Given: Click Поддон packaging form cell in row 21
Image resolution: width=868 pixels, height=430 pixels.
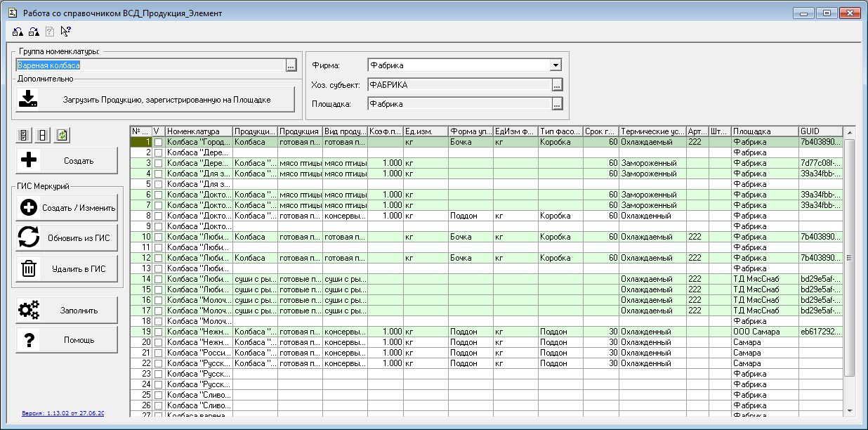Looking at the screenshot, I should tap(471, 353).
